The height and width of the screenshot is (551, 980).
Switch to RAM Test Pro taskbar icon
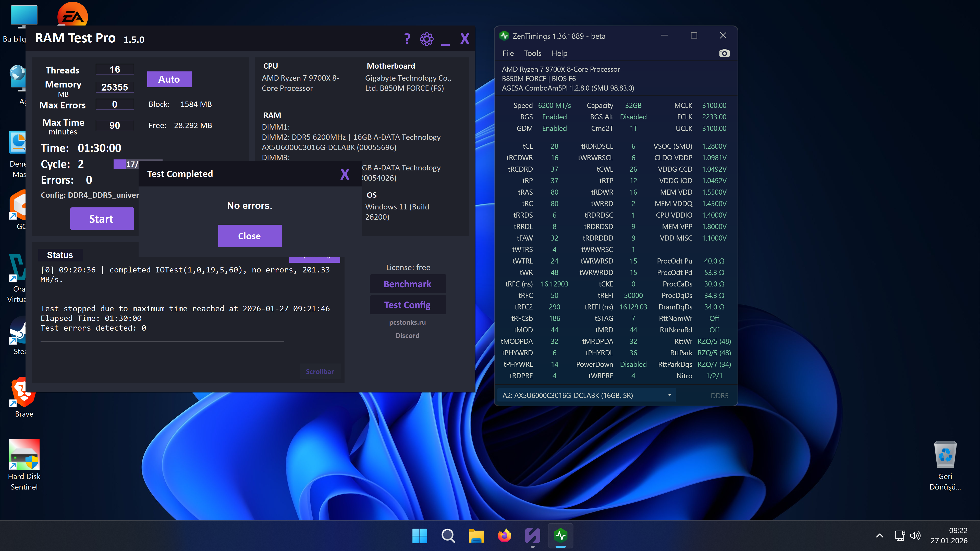533,536
